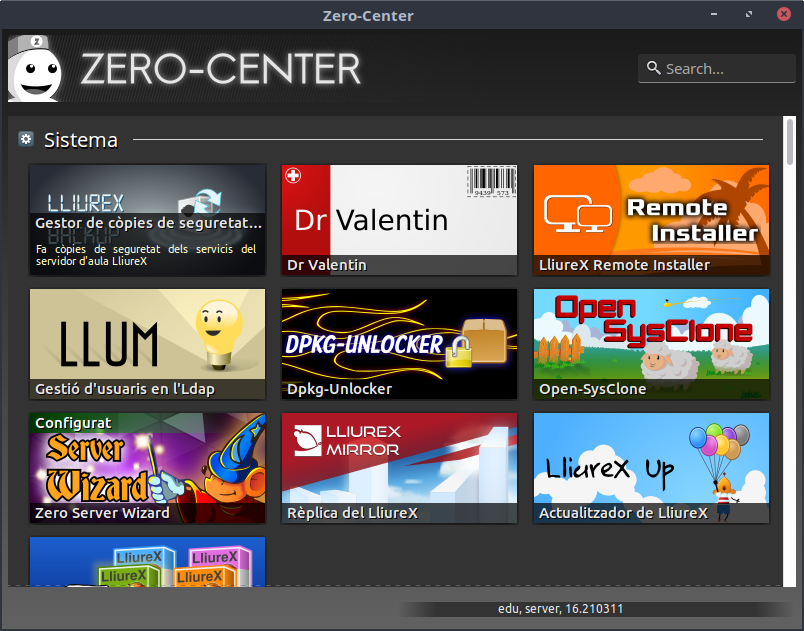
Task: Click the backup description text 'Fa còpies de seguretat'
Action: tap(146, 255)
